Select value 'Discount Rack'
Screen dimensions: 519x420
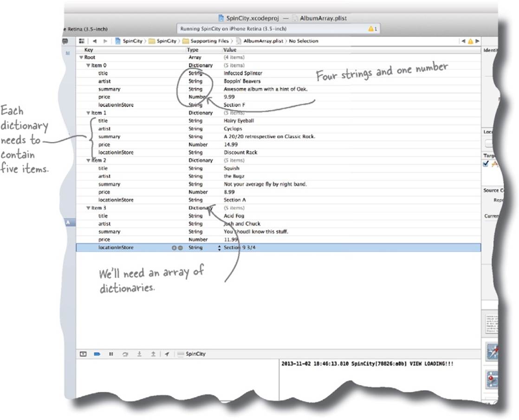(240, 153)
